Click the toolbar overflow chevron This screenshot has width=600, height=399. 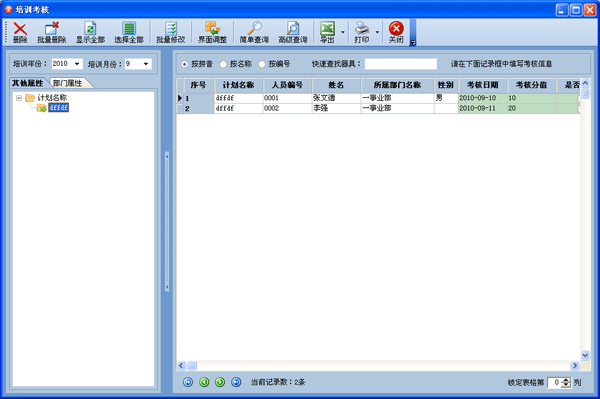tap(413, 43)
